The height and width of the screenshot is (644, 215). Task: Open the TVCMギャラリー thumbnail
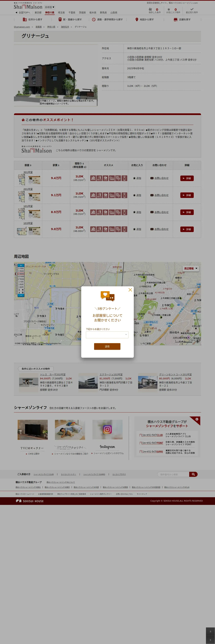click(32, 430)
